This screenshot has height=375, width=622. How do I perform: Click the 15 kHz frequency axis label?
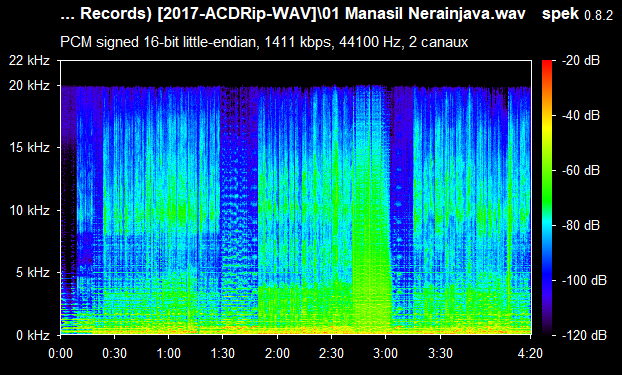[x=29, y=148]
